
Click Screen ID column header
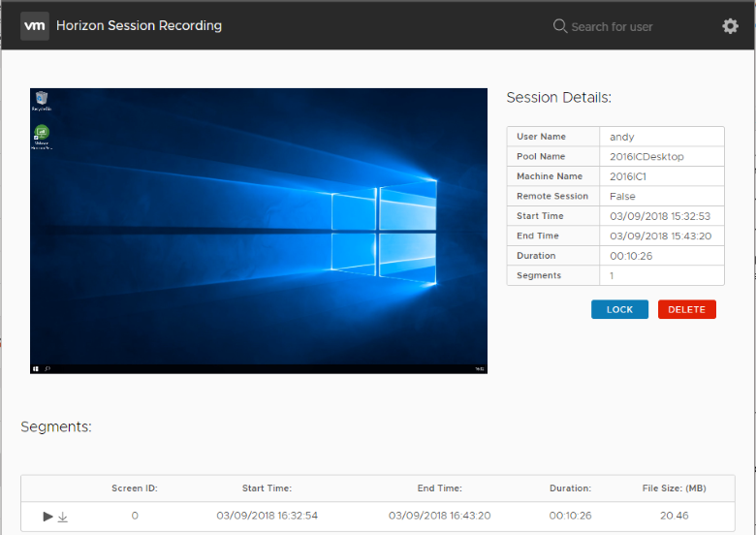pos(135,488)
